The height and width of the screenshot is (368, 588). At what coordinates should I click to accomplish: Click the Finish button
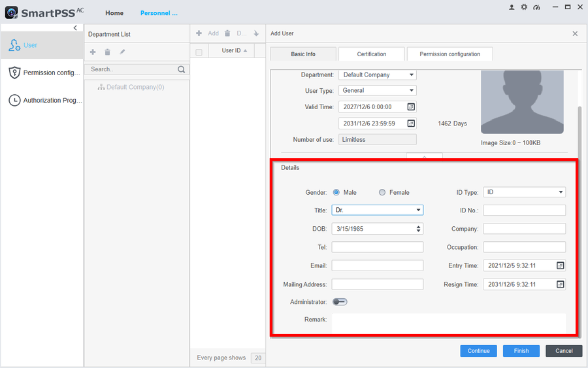pos(521,351)
